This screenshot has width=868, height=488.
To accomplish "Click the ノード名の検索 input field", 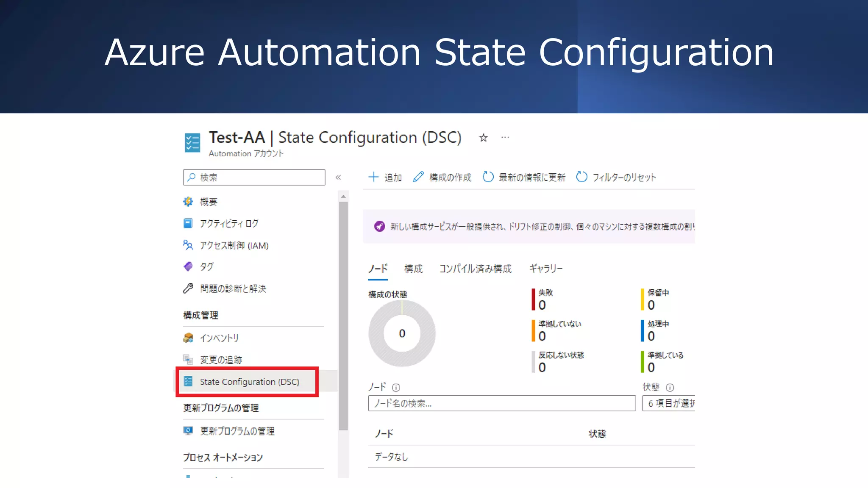I will [x=502, y=403].
